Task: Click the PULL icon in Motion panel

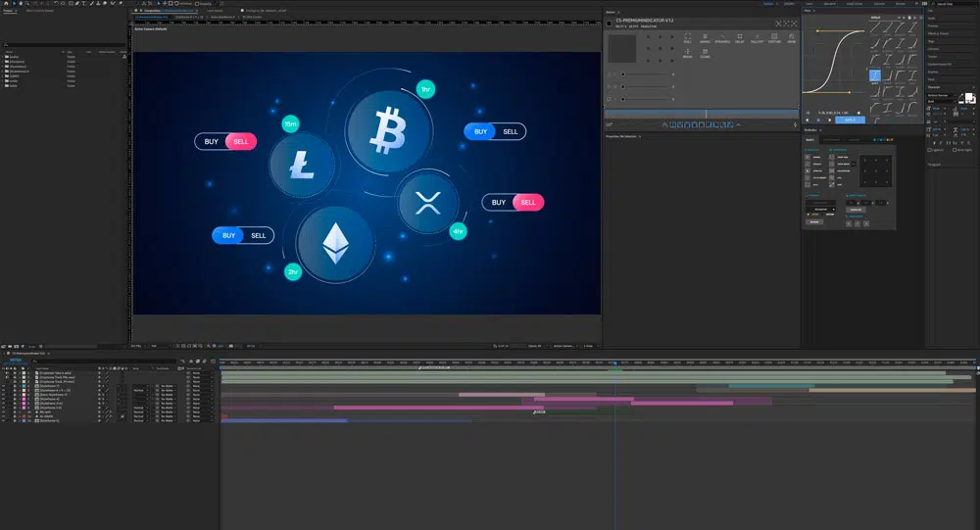Action: coord(687,38)
